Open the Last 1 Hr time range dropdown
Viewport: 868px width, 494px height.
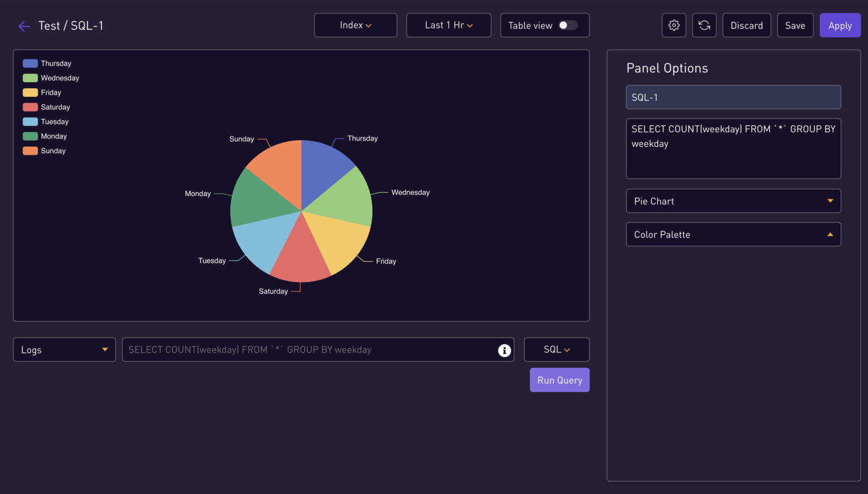(x=449, y=25)
